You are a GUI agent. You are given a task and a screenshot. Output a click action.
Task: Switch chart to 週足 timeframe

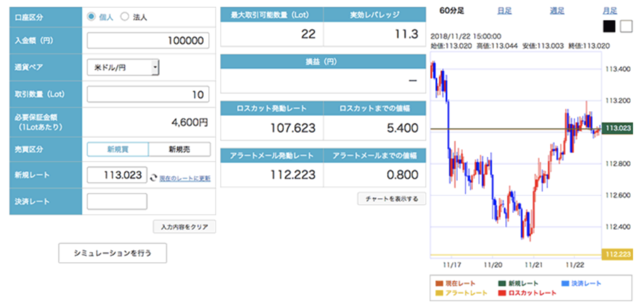click(557, 11)
